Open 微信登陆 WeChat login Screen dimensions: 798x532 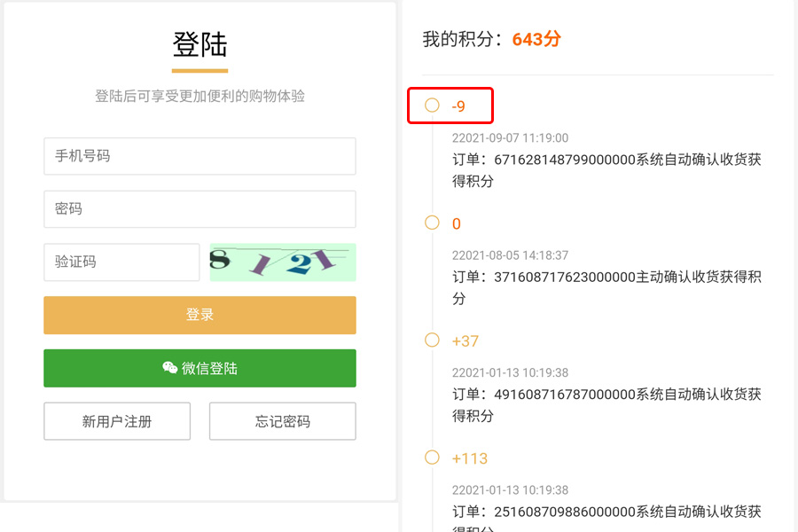(199, 368)
